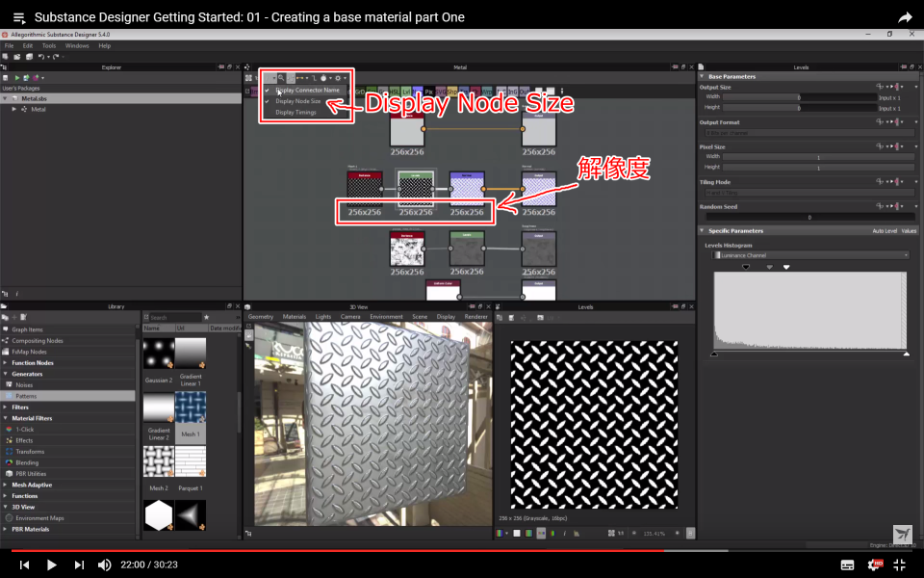Collapse Base Parameters section
This screenshot has height=578, width=924.
702,77
